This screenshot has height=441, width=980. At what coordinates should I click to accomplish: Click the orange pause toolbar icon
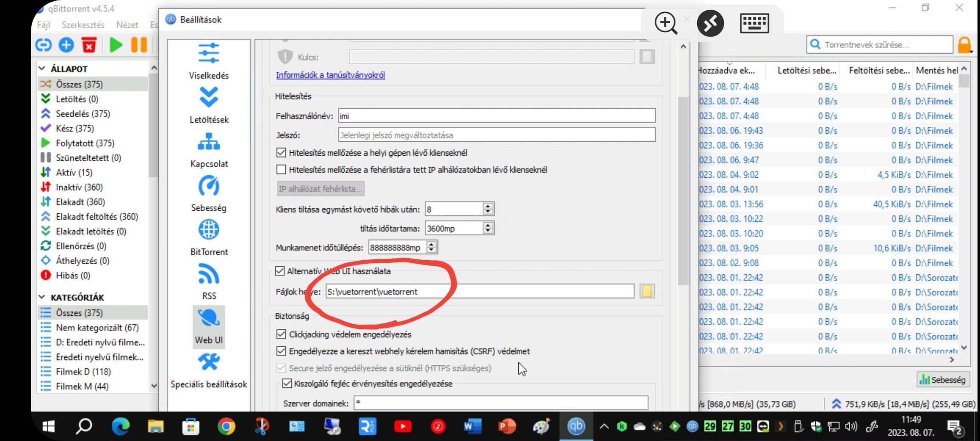(x=139, y=44)
